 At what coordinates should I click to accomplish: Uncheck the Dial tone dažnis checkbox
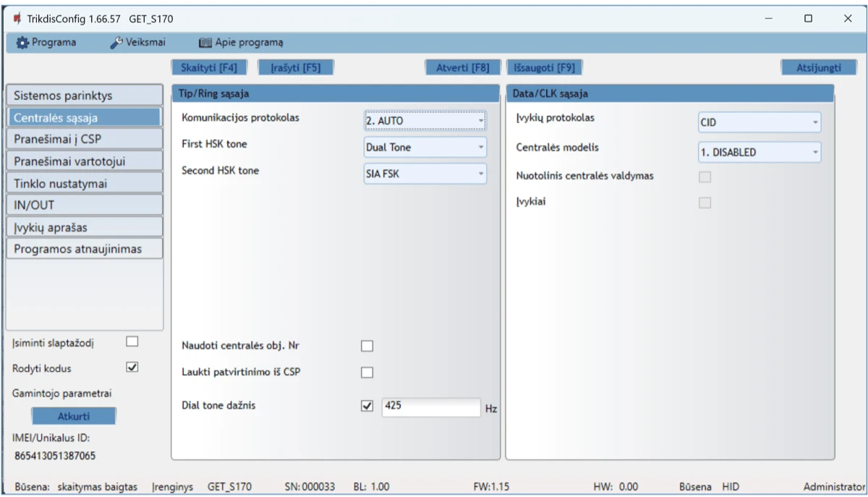tap(367, 407)
